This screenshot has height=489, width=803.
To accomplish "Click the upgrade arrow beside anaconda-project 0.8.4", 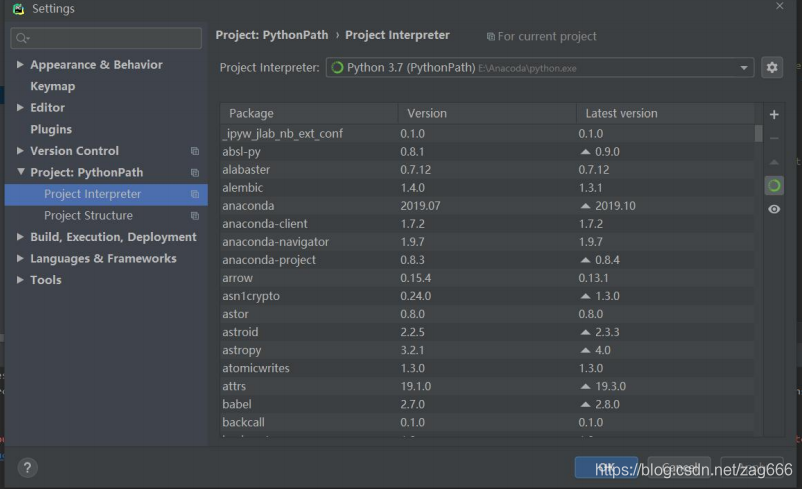I will [585, 260].
